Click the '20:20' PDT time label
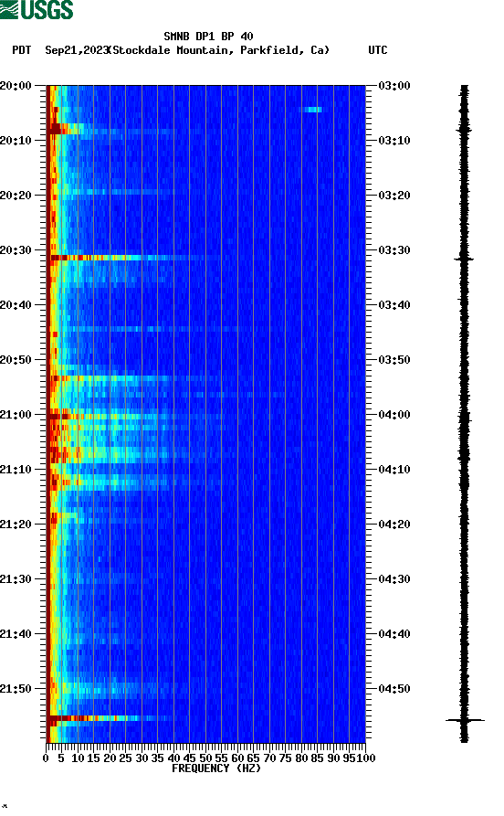 [x=16, y=196]
